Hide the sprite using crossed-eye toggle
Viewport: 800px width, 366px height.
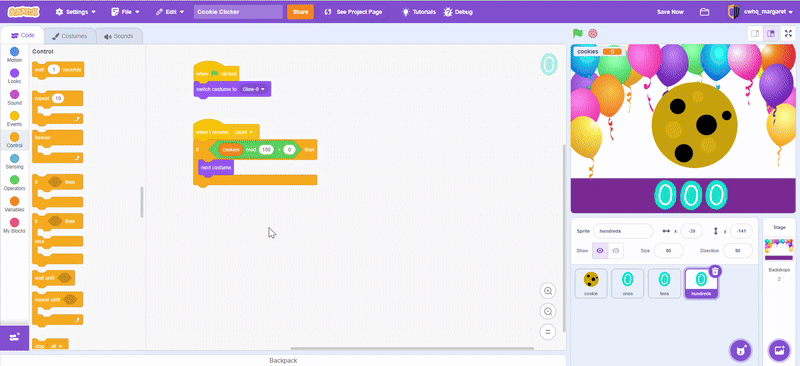[x=616, y=251]
